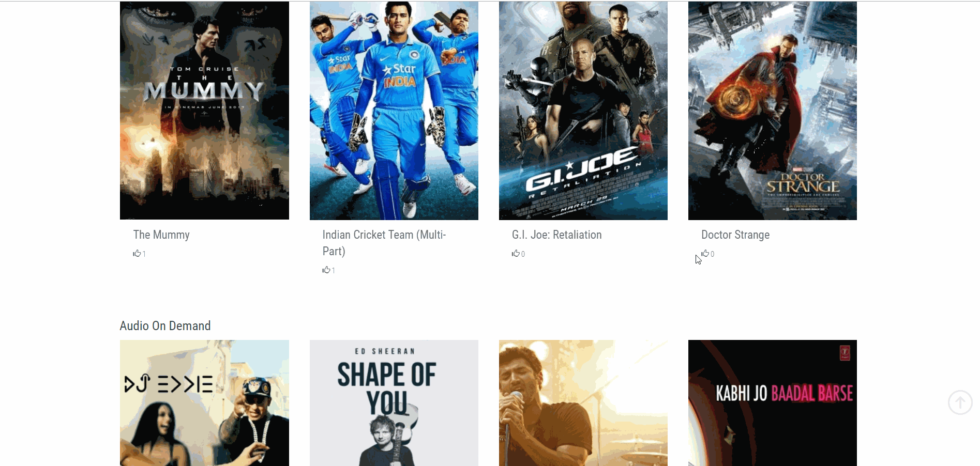
Task: Click the like count 0 under G.I. Joe
Action: tap(523, 254)
